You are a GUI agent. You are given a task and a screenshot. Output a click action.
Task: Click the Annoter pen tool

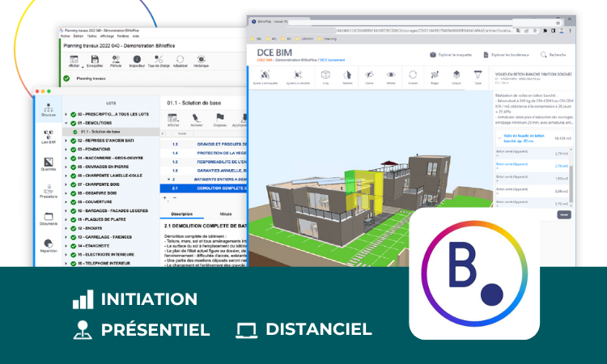tap(197, 120)
